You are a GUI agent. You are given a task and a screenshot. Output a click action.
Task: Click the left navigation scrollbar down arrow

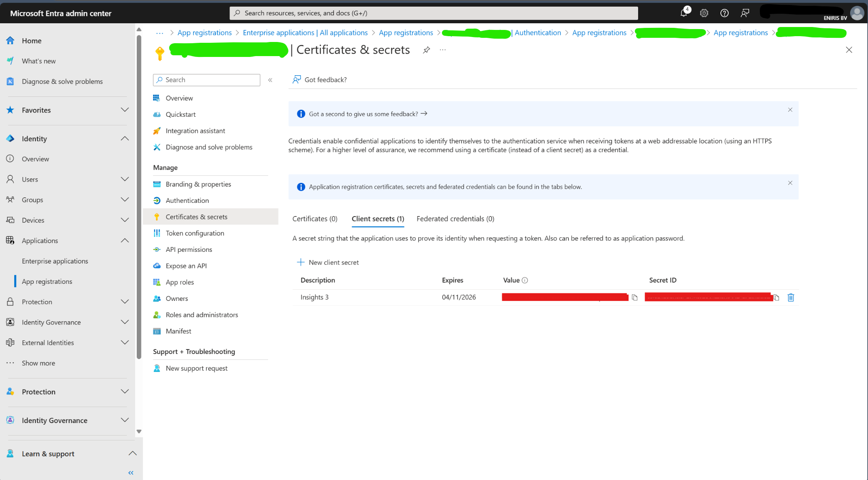[x=139, y=432]
